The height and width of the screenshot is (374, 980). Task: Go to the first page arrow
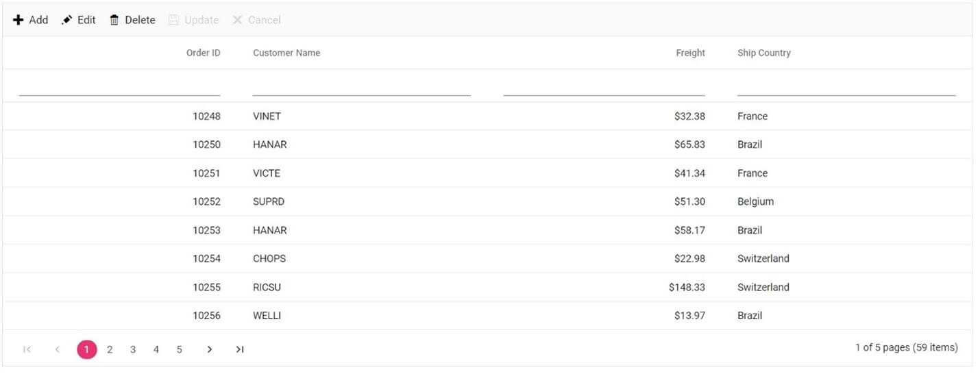pyautogui.click(x=27, y=349)
